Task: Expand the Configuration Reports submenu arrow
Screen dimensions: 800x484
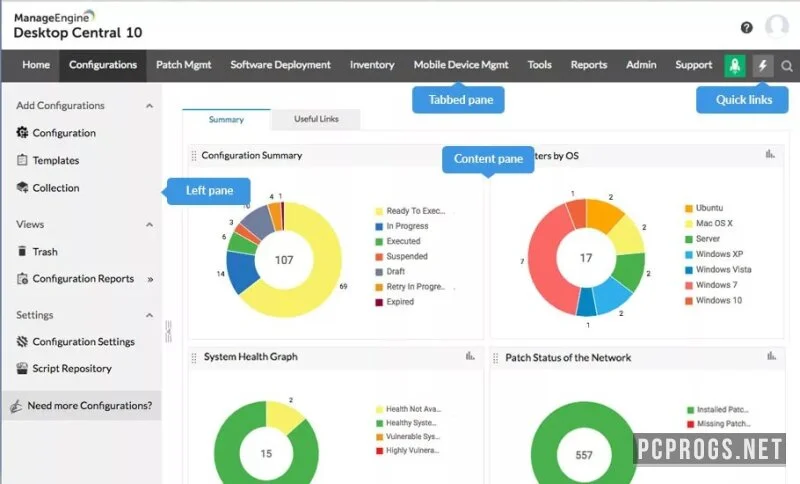Action: point(150,279)
